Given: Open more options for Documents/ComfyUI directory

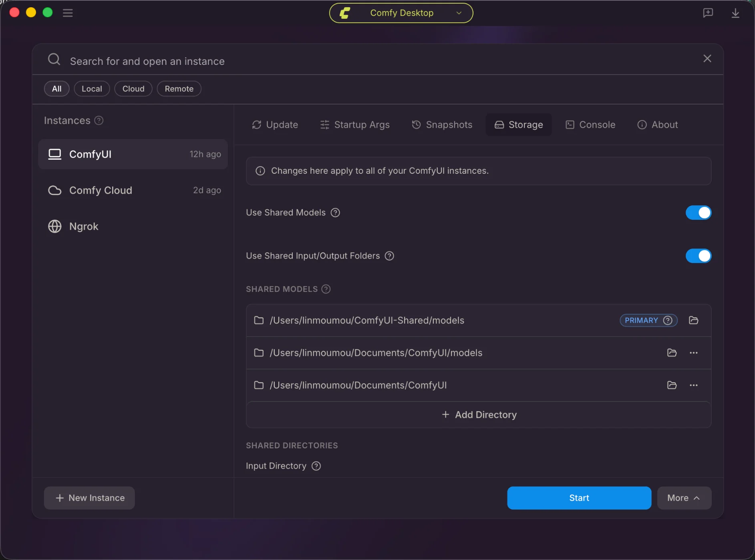Looking at the screenshot, I should 693,385.
